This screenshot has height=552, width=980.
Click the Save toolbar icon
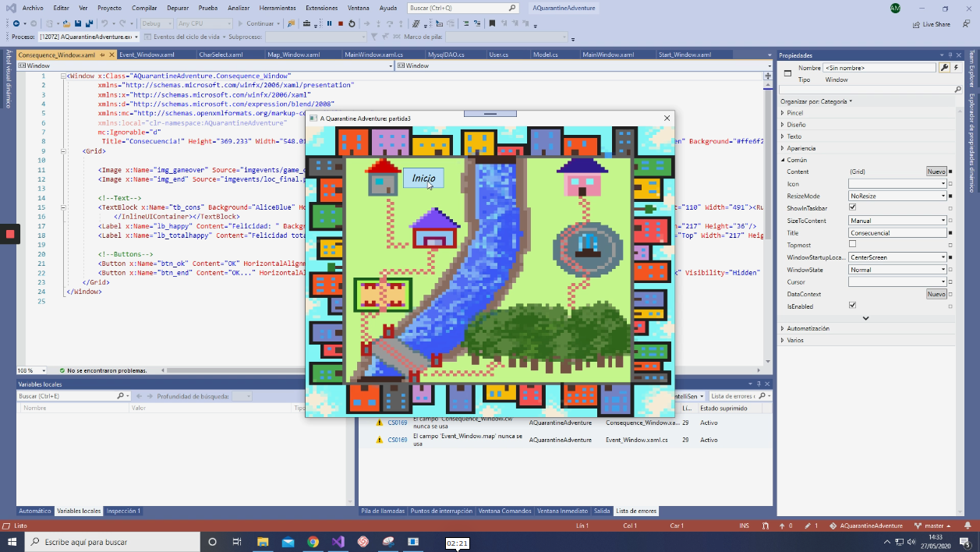tap(76, 24)
